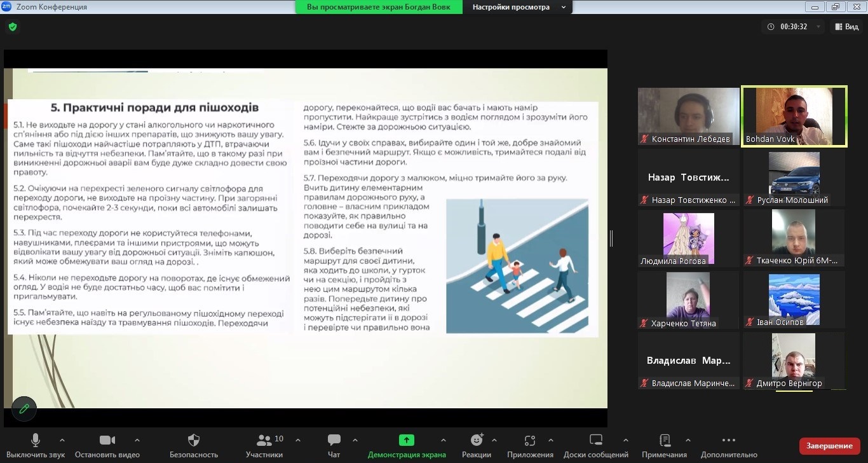Open View Settings (Настройки просмотра) dropdown
Image resolution: width=868 pixels, height=463 pixels.
point(519,7)
